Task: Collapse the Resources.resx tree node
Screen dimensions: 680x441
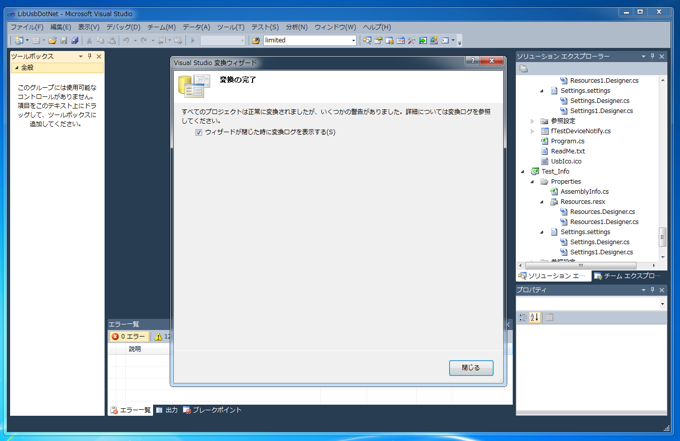Action: pos(542,202)
